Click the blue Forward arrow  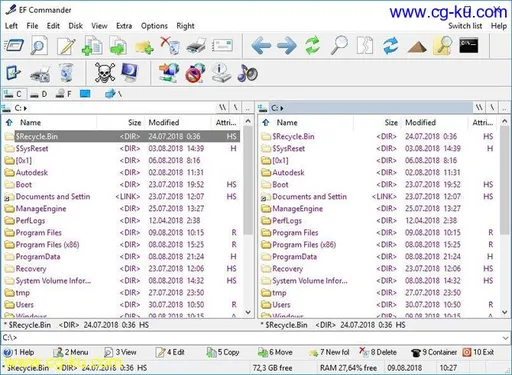click(287, 46)
